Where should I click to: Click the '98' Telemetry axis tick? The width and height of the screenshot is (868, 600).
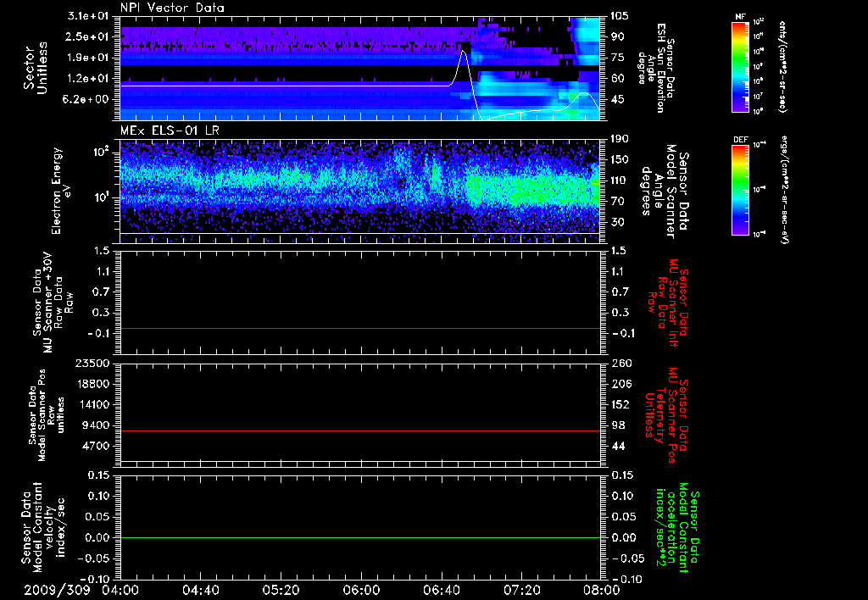(617, 425)
